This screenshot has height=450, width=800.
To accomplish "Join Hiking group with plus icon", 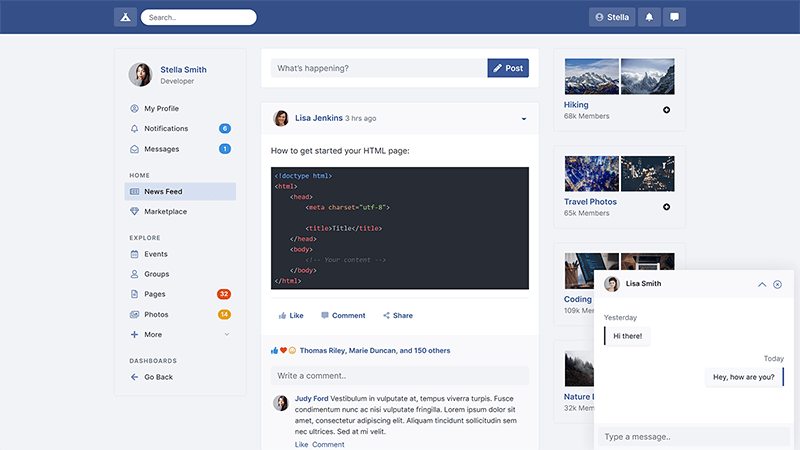I will click(667, 110).
